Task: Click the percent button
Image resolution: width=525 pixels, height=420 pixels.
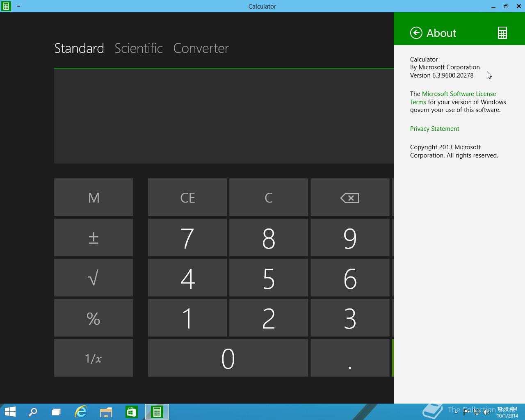Action: (94, 318)
